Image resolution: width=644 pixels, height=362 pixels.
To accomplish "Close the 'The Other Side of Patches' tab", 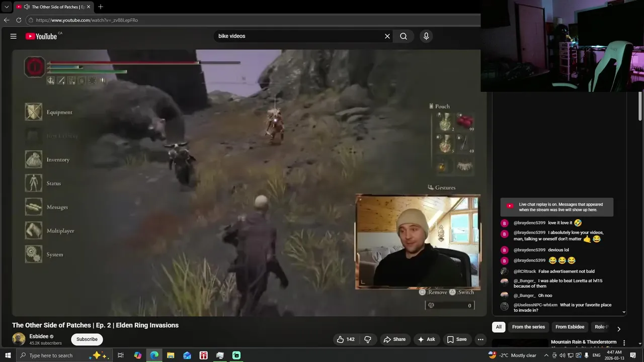I will click(89, 7).
